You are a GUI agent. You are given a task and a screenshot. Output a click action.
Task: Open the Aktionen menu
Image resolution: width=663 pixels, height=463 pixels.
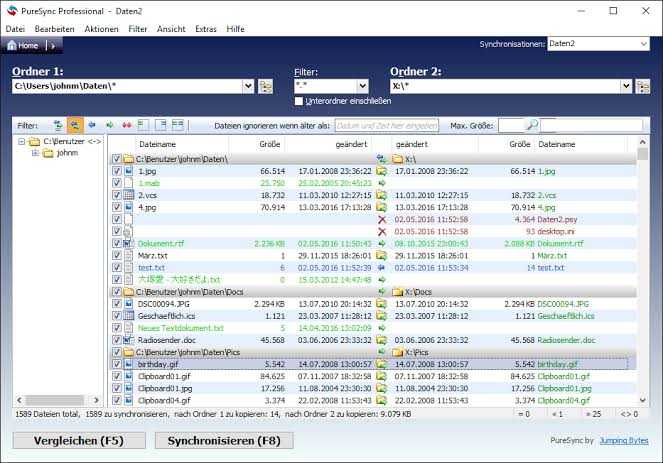101,29
